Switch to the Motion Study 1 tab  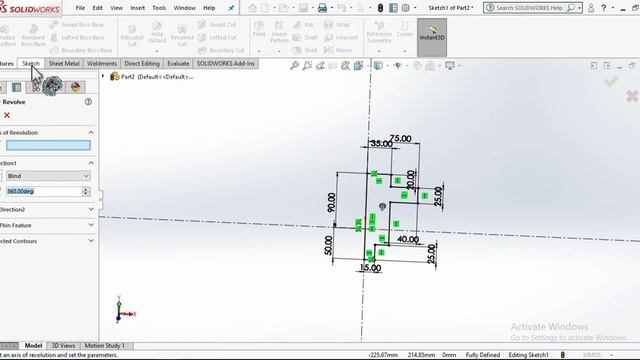tap(104, 345)
